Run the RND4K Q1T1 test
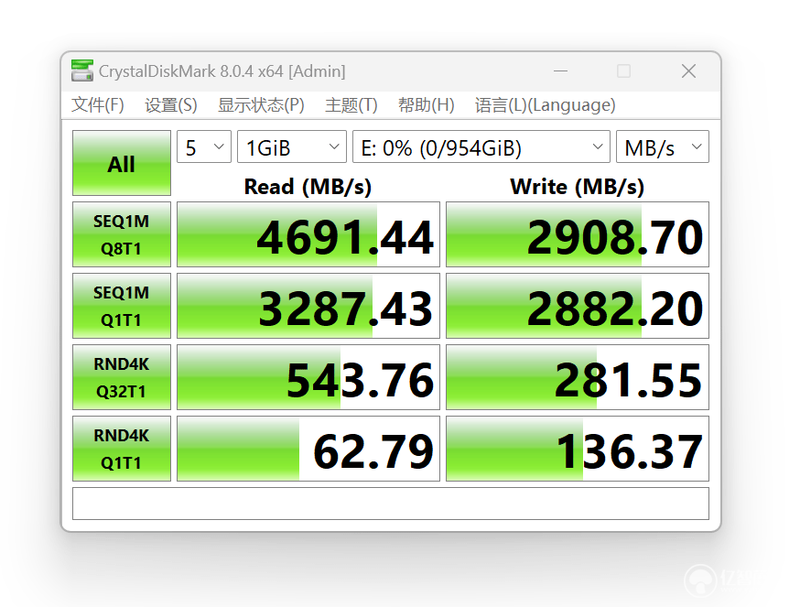 [x=121, y=449]
